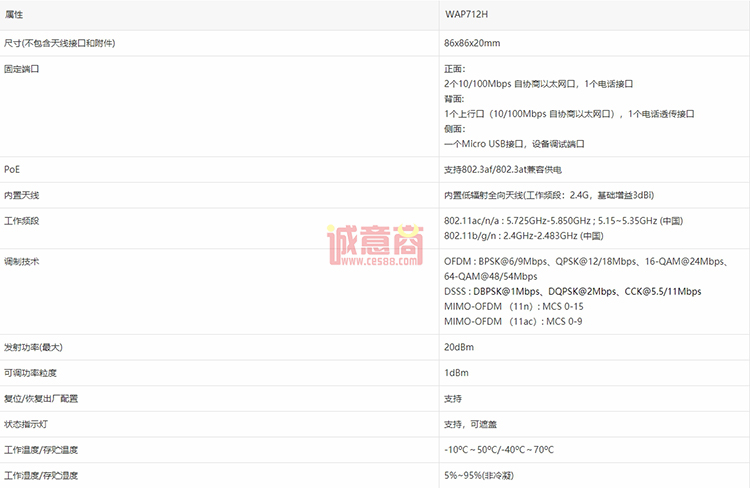Click the '5%~95%(非冷凝)' value
The height and width of the screenshot is (488, 750).
tap(479, 476)
